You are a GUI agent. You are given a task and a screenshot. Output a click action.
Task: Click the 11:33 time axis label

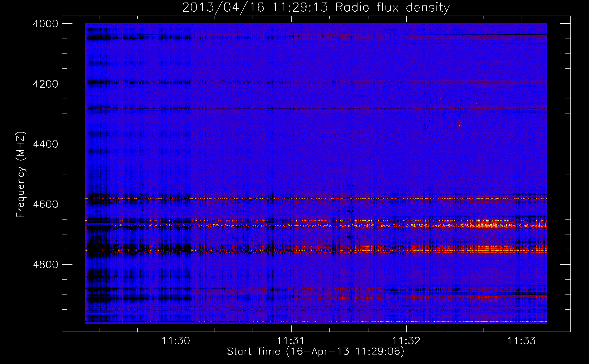[x=522, y=341]
